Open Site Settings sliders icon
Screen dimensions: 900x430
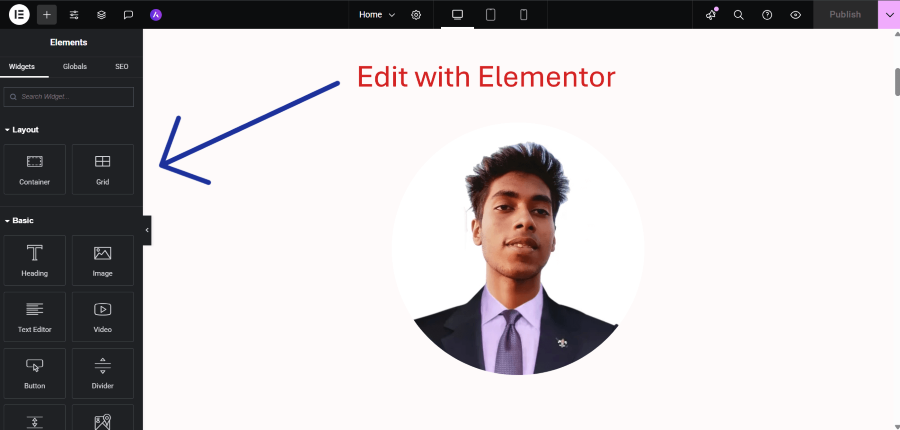[x=74, y=15]
